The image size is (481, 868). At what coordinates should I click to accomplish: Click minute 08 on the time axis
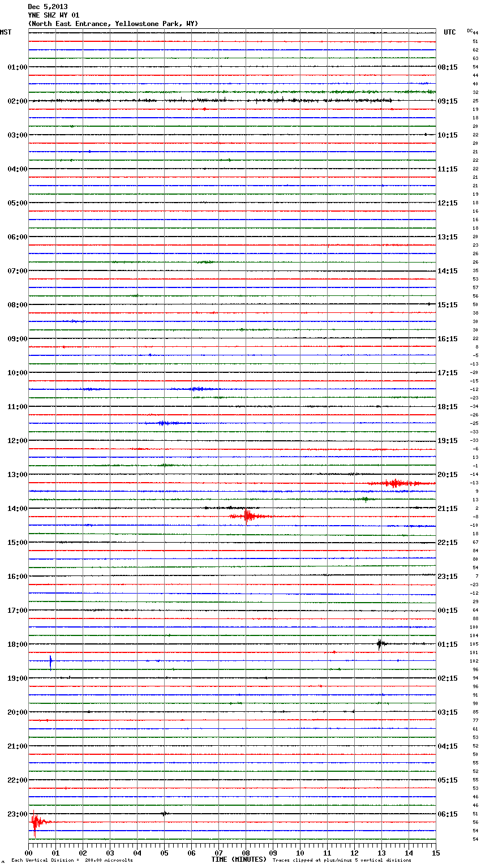[246, 853]
